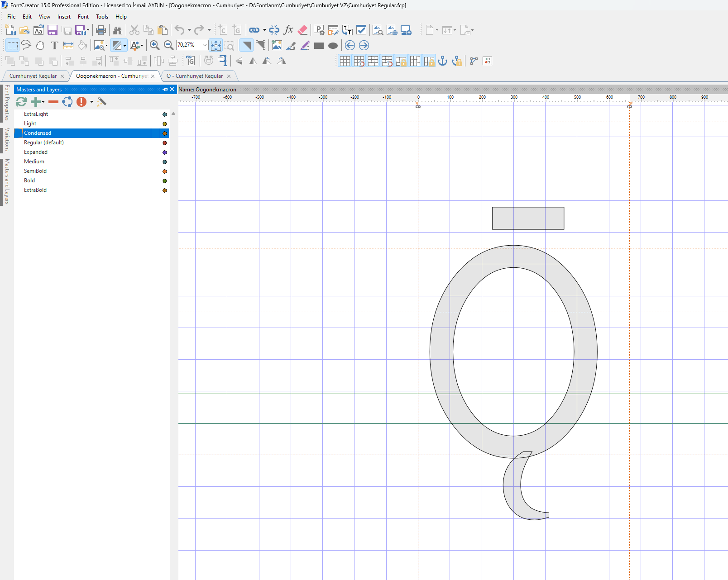The width and height of the screenshot is (728, 580).
Task: Remove master with red minus icon
Action: (x=53, y=102)
